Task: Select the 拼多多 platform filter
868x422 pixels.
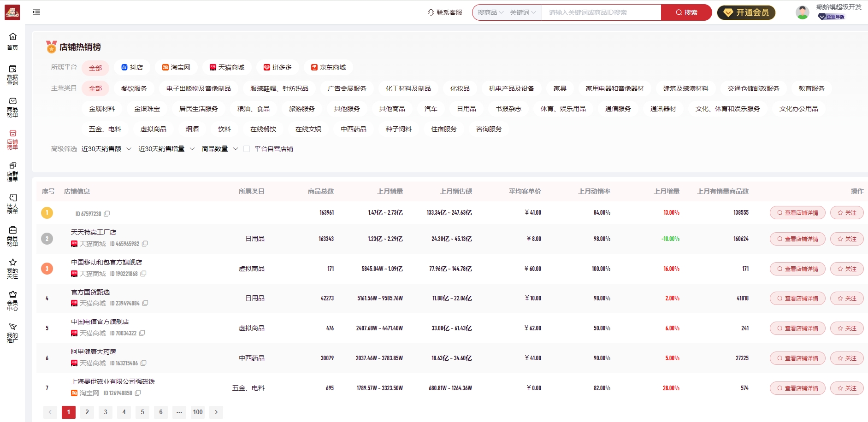Action: pos(278,67)
